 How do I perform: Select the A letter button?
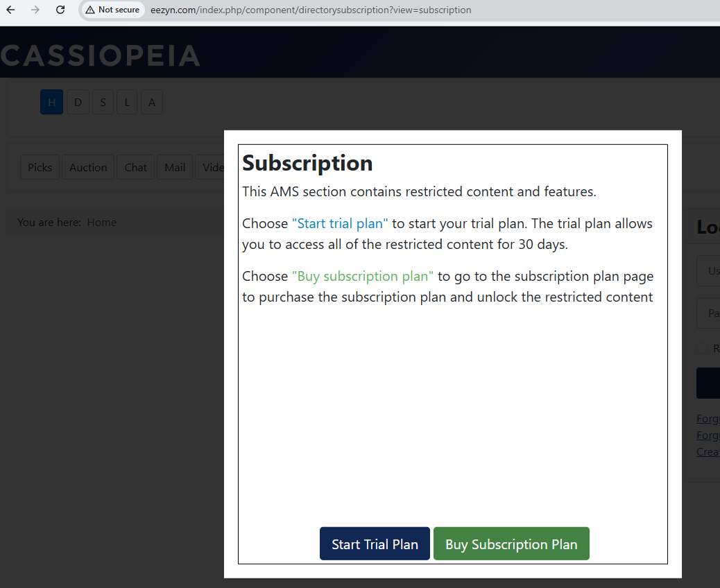[152, 103]
